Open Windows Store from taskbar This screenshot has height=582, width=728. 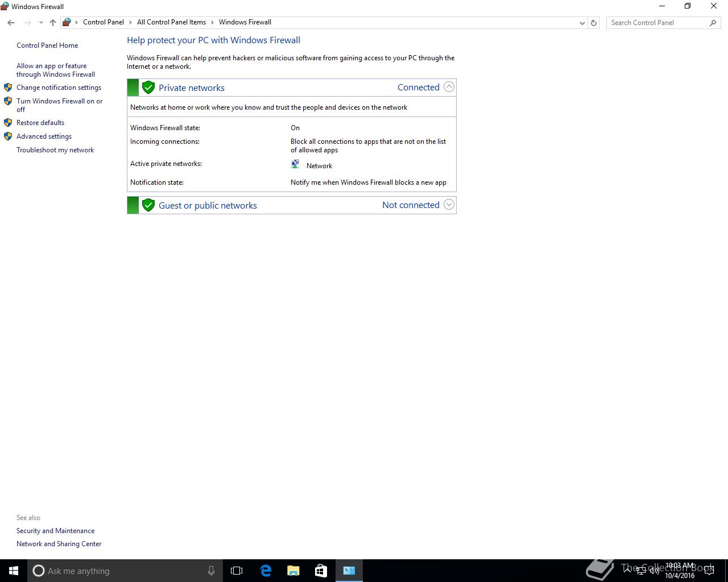[321, 571]
